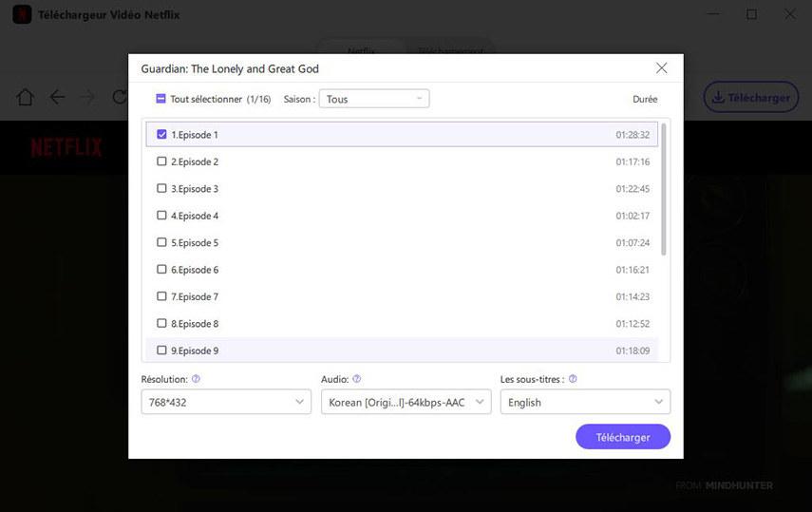Select the 2.Episode 2 label
This screenshot has height=512, width=812.
[x=195, y=161]
